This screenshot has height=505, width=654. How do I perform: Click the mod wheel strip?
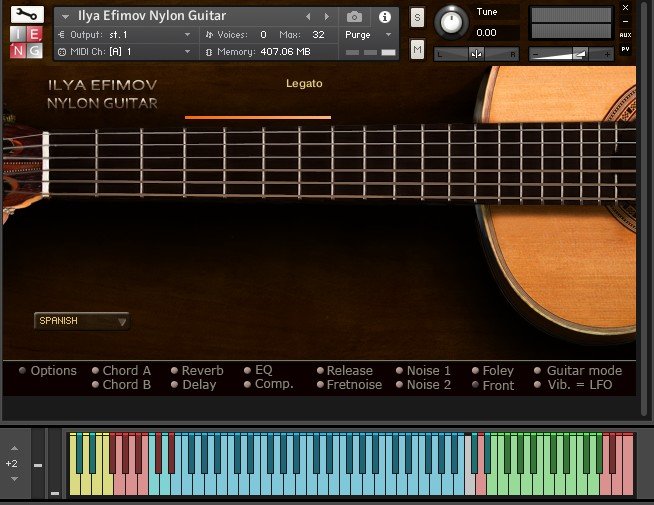tap(55, 464)
